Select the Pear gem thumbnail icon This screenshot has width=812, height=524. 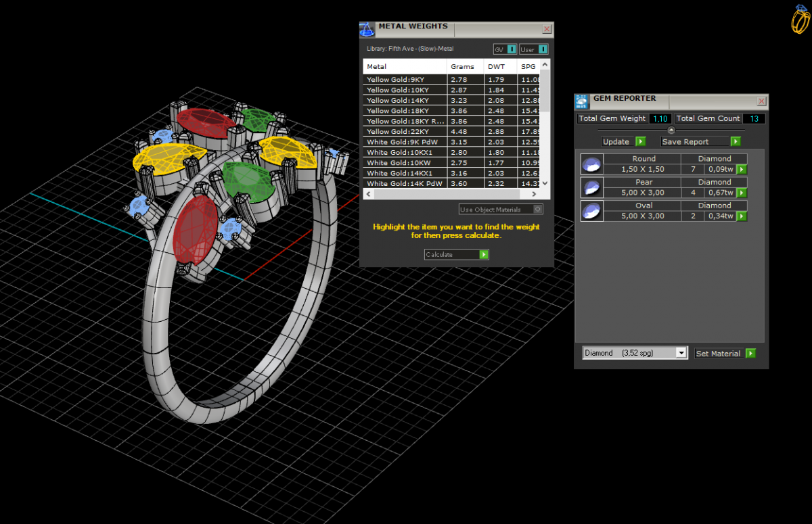[591, 187]
